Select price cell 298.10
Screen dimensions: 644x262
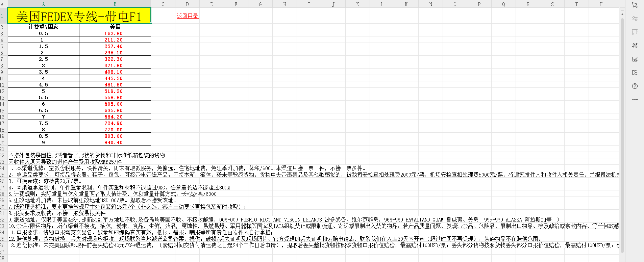click(115, 53)
